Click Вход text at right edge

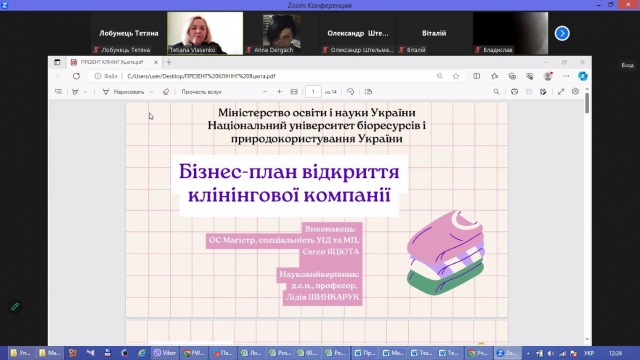[627, 65]
